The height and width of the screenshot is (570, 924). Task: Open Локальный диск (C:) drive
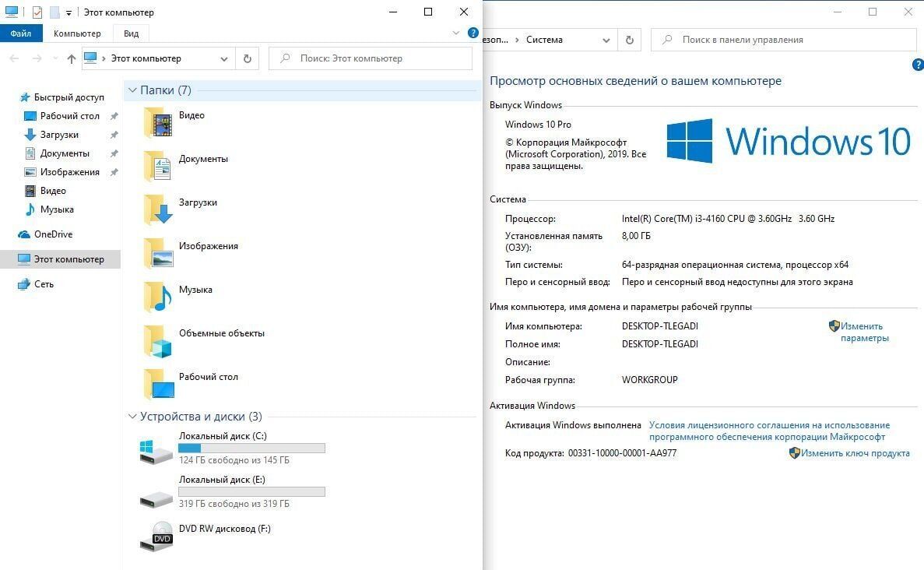pyautogui.click(x=222, y=436)
